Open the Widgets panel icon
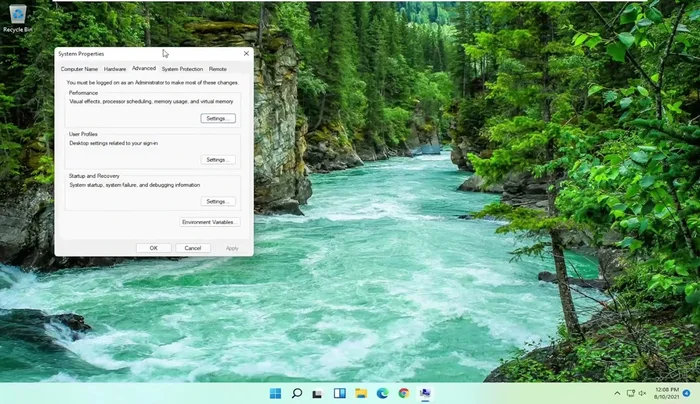Screen dimensions: 700x404 point(340,393)
